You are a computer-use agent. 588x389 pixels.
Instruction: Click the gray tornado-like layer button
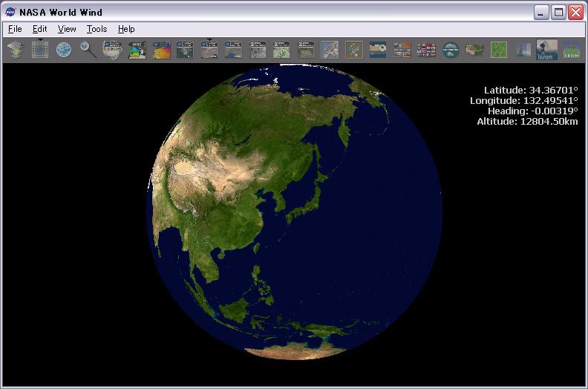coord(523,50)
